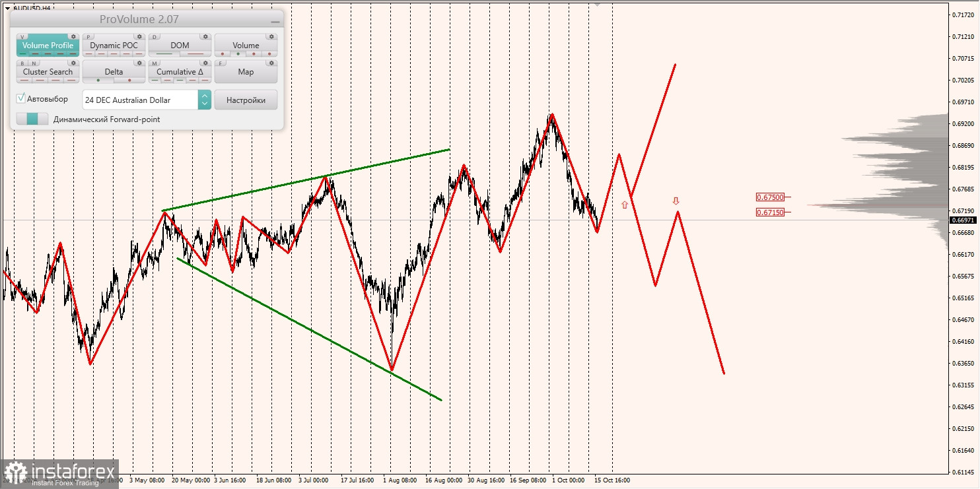Image resolution: width=980 pixels, height=489 pixels.
Task: Click the 1 Oct 00:00 time label
Action: pos(568,480)
